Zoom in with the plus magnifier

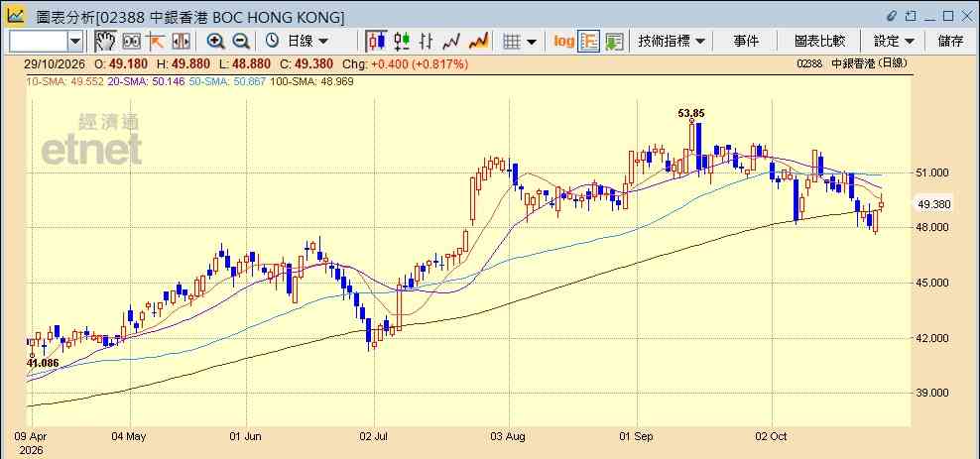pyautogui.click(x=215, y=42)
